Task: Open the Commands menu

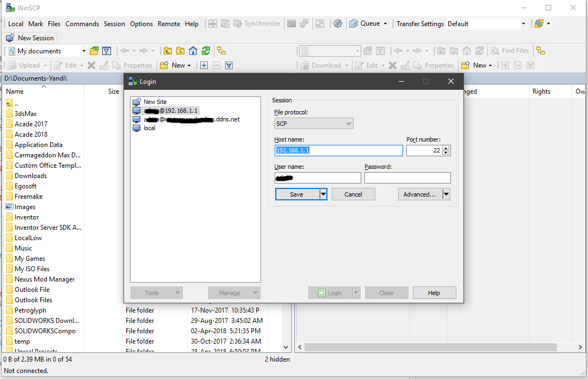Action: (82, 24)
